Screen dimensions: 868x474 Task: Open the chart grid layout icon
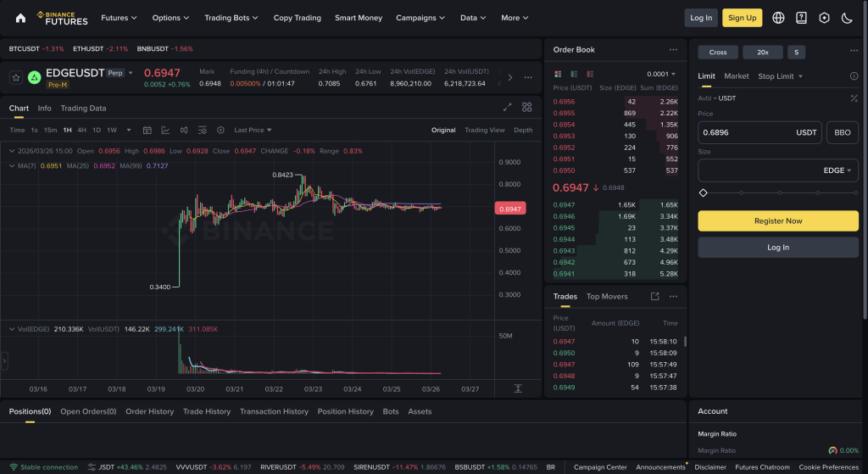(527, 108)
